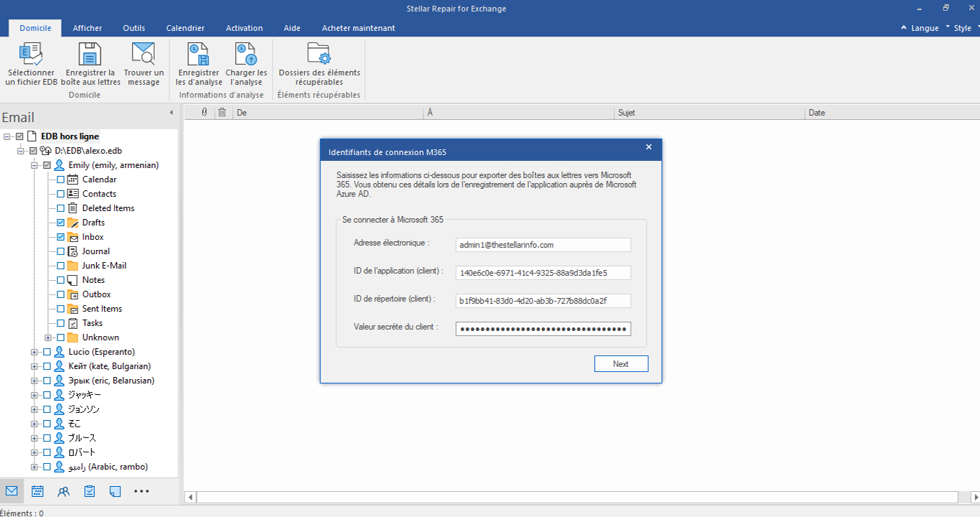Expand the Lucio (Esperanto) mailbox node
Viewport: 980px width, 517px height.
click(x=34, y=352)
